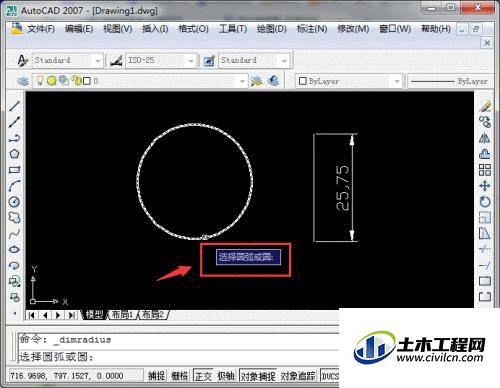Select the Trim tool

pos(485,249)
